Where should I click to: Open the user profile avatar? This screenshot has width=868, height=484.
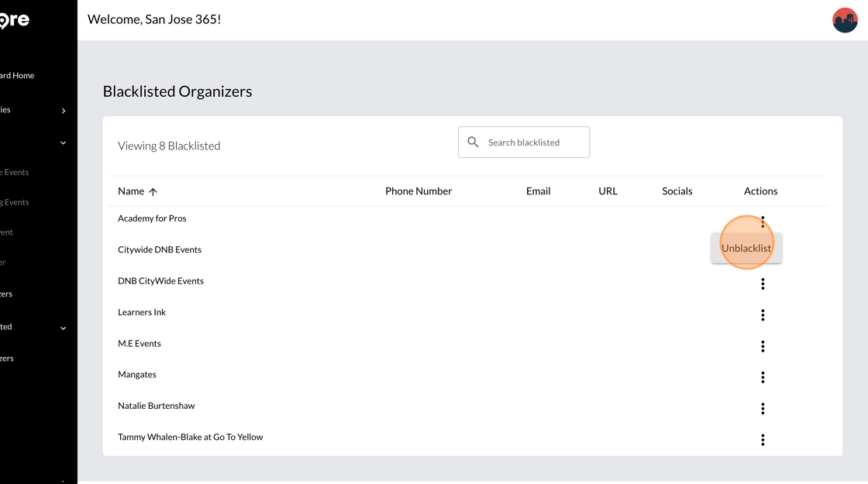(x=844, y=20)
